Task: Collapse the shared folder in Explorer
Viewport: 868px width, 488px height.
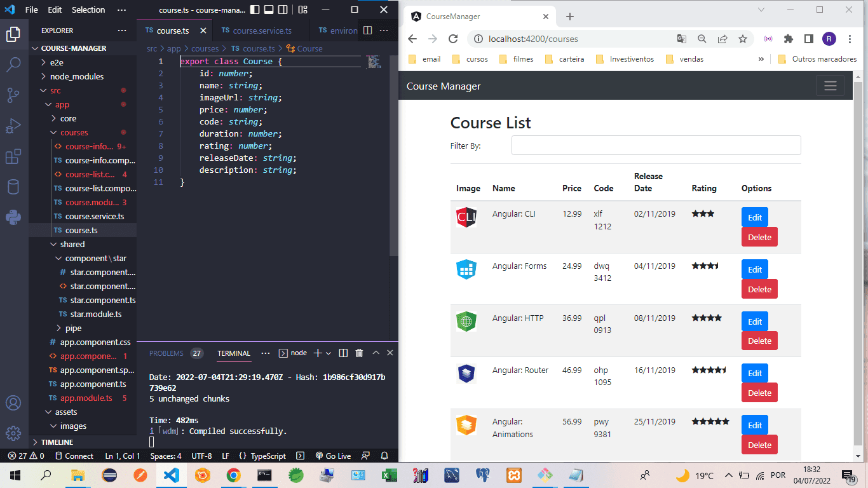Action: point(71,244)
